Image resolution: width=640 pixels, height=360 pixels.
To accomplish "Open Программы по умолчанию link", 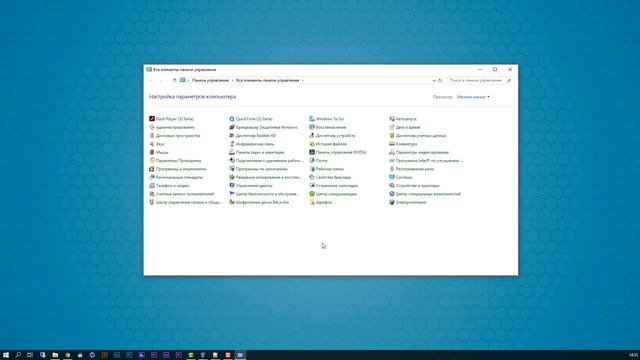I will pos(261,169).
